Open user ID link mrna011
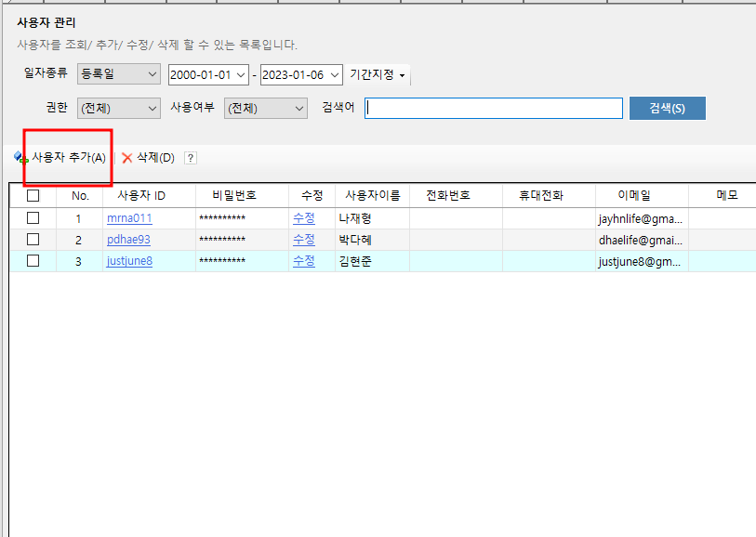 pyautogui.click(x=129, y=218)
